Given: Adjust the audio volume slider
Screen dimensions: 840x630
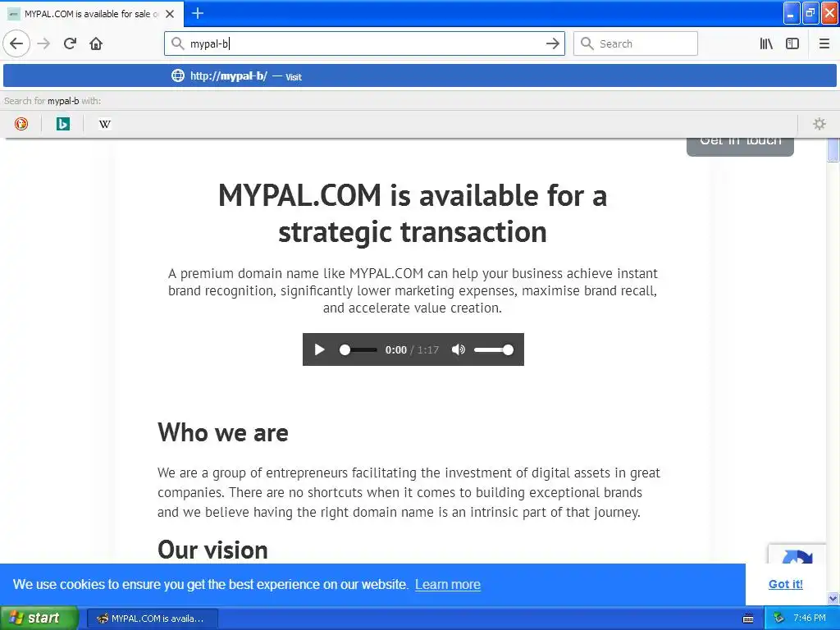Looking at the screenshot, I should pos(493,349).
